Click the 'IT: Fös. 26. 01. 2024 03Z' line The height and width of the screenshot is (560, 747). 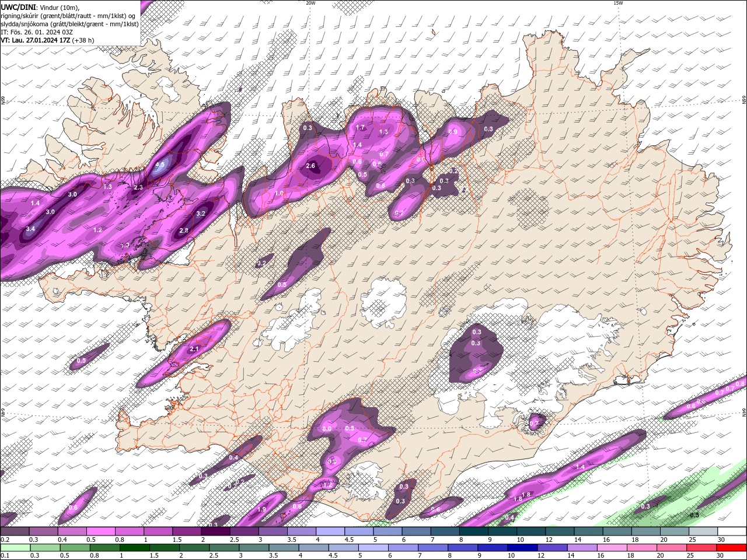tap(37, 32)
